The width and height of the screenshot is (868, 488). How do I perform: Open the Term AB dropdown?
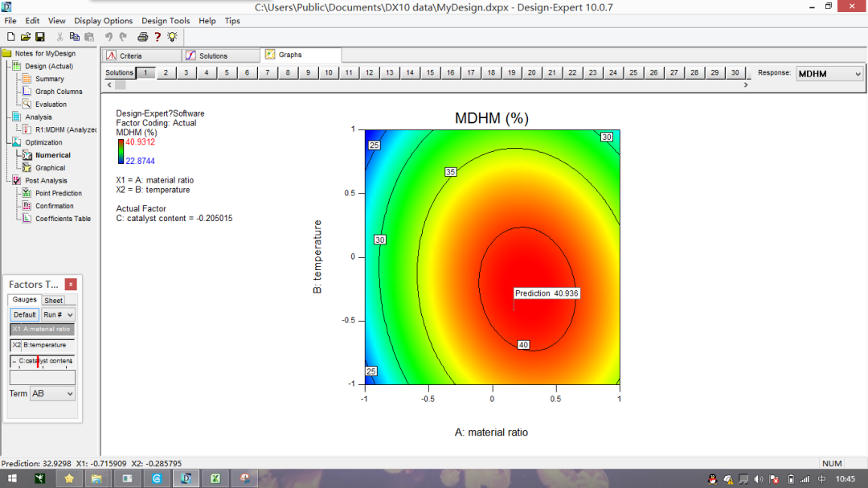[52, 394]
